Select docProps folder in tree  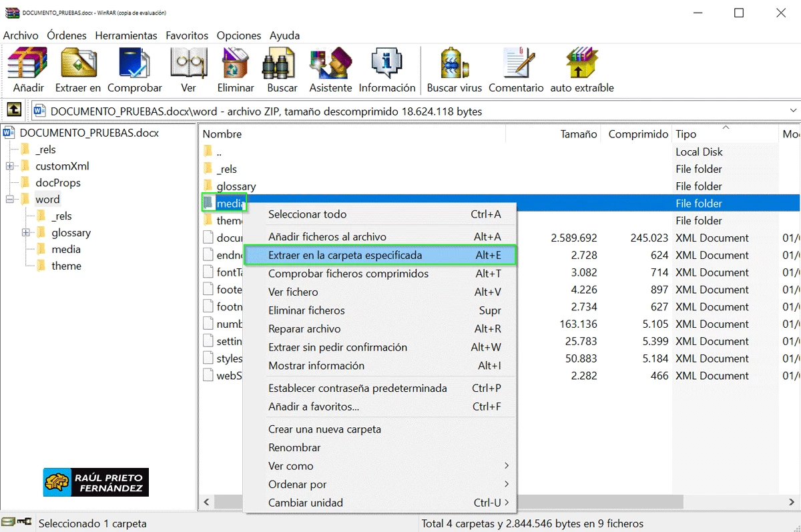(57, 183)
